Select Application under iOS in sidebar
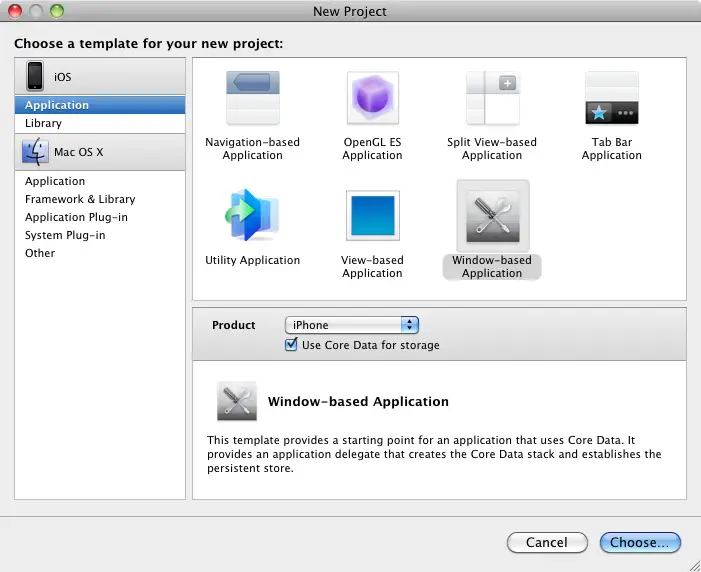 pos(57,105)
